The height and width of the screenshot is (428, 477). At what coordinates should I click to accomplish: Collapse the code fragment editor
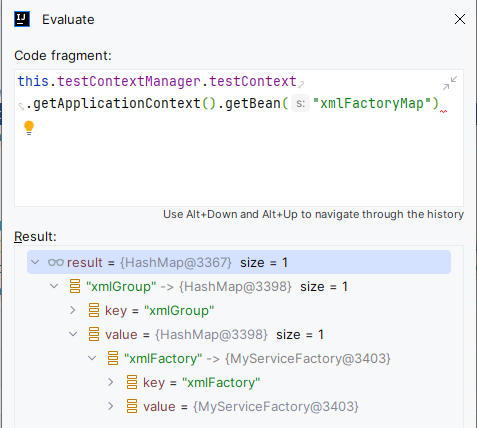coord(450,83)
